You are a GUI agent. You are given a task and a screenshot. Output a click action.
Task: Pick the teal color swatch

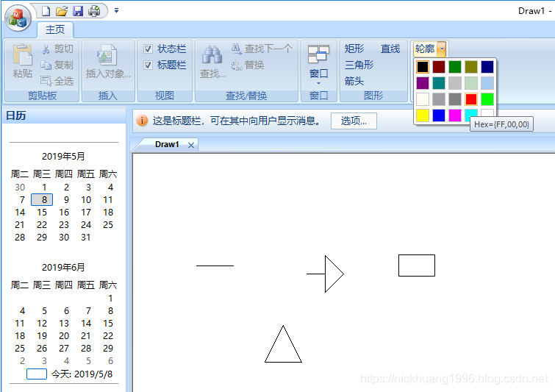439,83
